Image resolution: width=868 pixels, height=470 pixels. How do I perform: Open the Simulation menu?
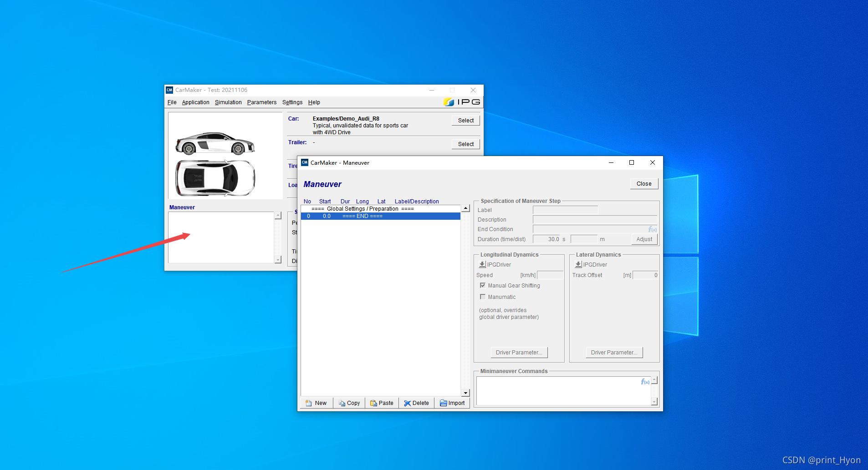[228, 102]
